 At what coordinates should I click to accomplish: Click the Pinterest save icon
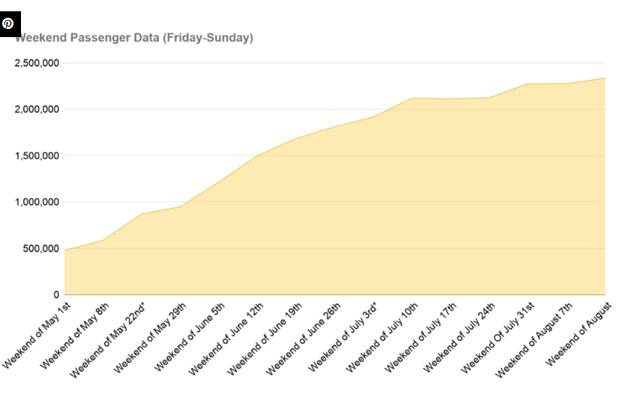point(9,24)
